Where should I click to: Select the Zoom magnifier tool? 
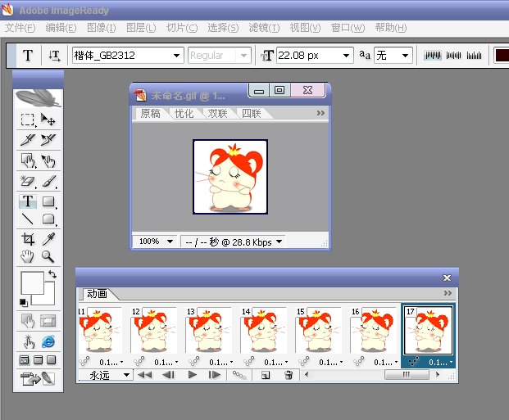48,256
